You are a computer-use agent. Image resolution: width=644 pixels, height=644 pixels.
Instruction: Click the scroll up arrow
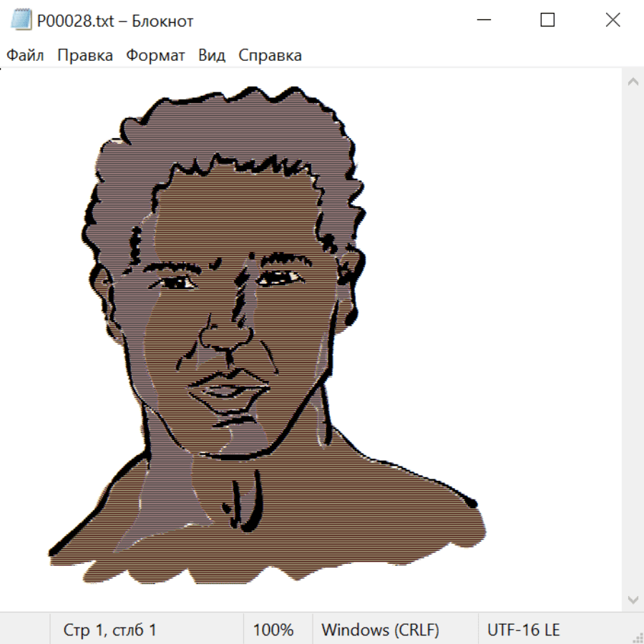(x=633, y=82)
